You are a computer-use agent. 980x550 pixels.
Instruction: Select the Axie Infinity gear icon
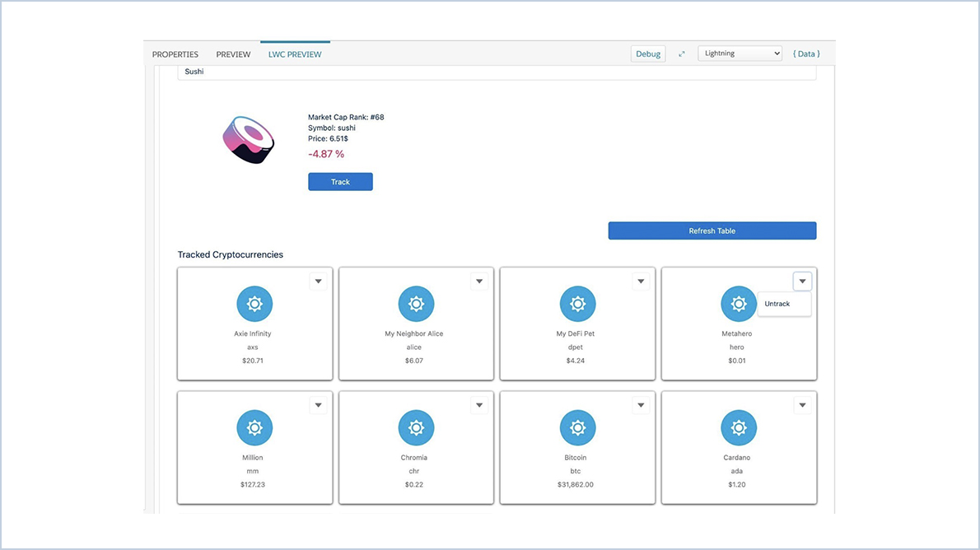click(x=254, y=303)
